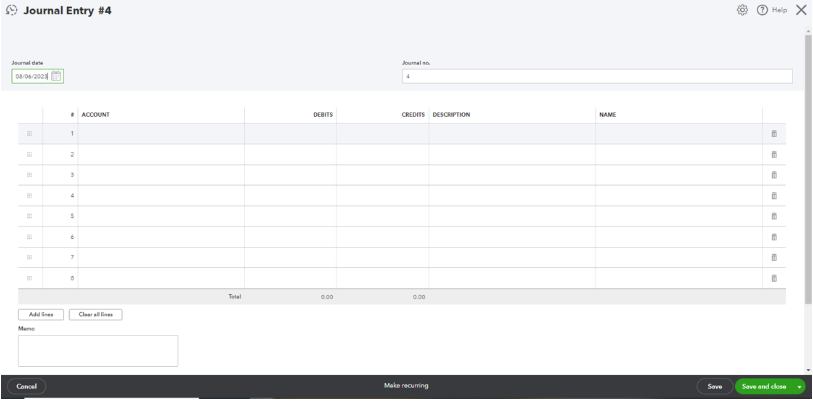This screenshot has height=402, width=813.
Task: Select the Name cell of line 2
Action: pos(679,155)
